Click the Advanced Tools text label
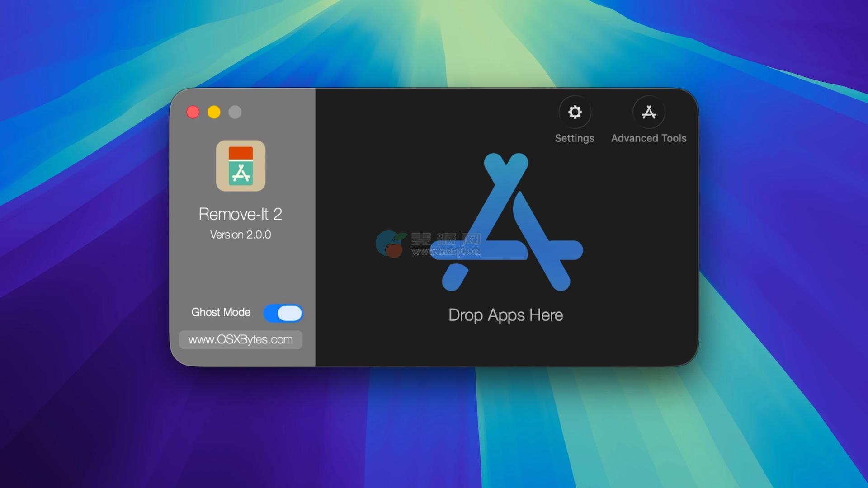The width and height of the screenshot is (868, 488). point(649,138)
